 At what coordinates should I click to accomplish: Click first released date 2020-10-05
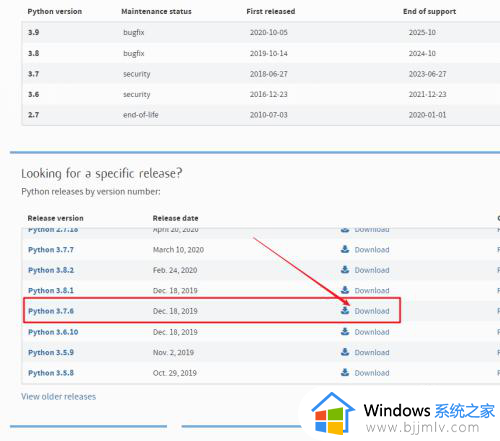coord(269,32)
